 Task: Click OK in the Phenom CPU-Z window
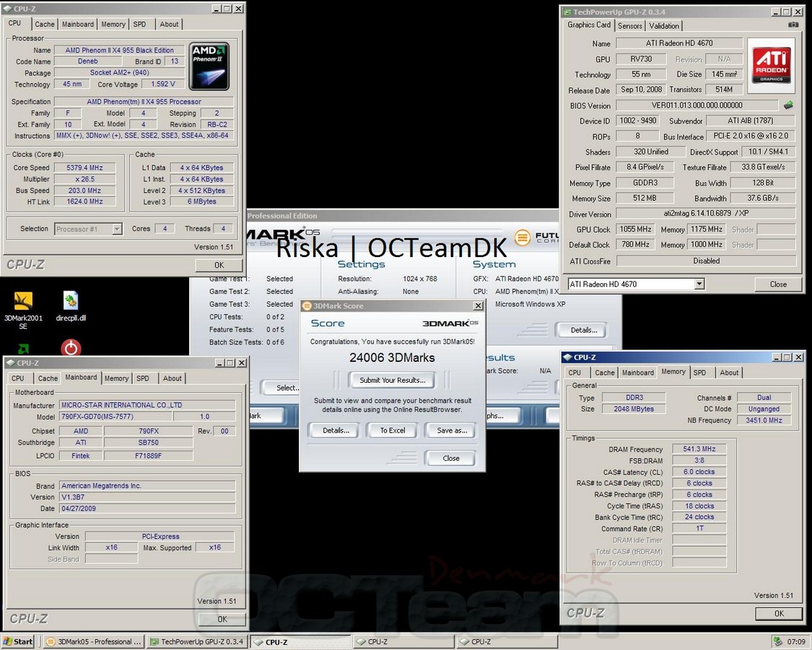[x=219, y=265]
